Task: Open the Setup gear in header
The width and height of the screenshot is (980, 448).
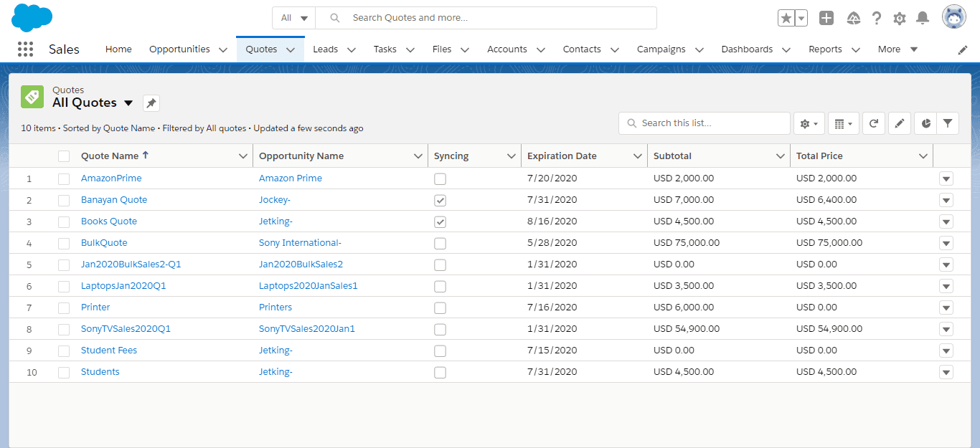Action: coord(900,18)
